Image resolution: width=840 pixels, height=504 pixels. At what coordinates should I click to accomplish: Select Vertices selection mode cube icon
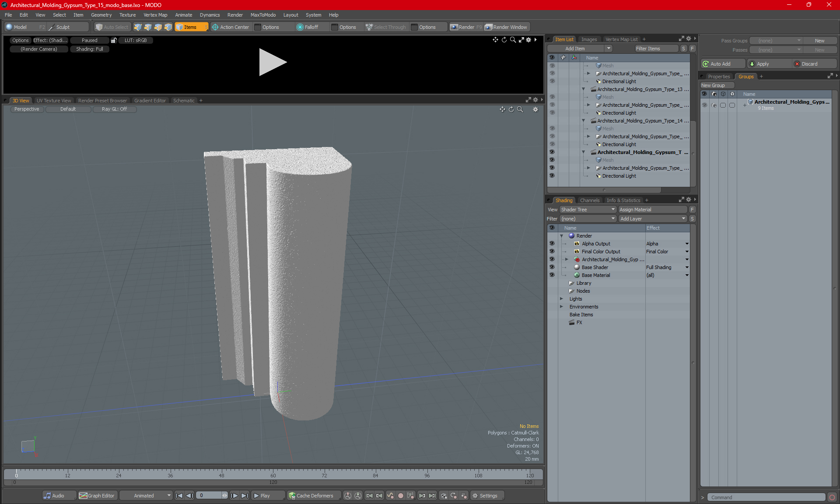pyautogui.click(x=138, y=27)
